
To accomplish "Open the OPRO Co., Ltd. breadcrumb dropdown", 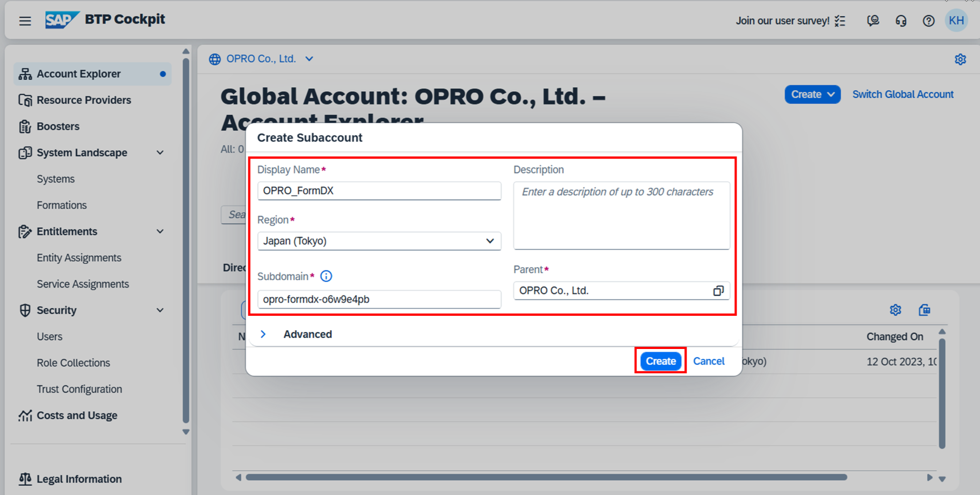I will 309,59.
